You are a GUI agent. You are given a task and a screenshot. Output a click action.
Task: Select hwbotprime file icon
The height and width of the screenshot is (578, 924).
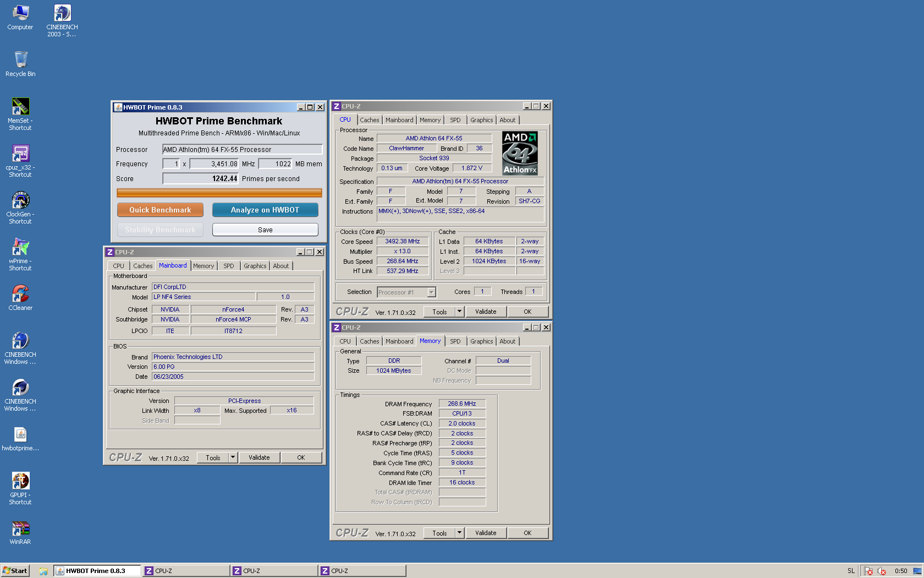[20, 439]
